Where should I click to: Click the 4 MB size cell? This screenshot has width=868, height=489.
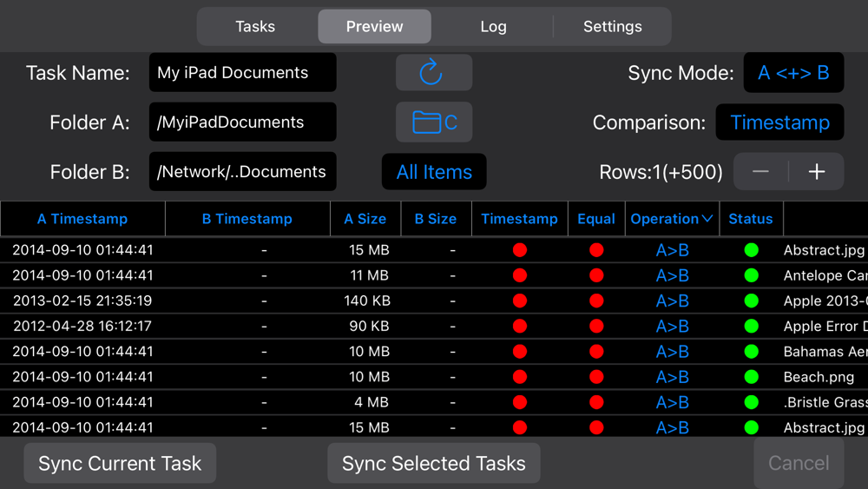tap(372, 402)
